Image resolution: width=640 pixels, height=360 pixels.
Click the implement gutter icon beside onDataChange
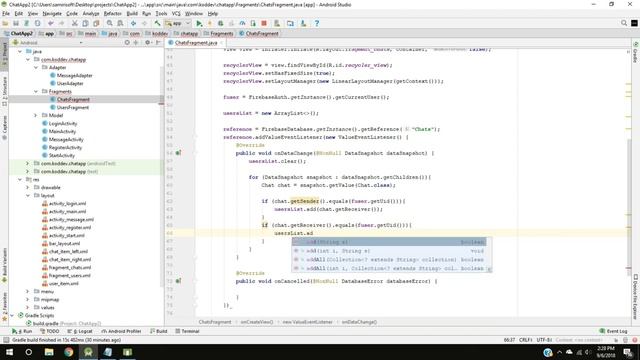pyautogui.click(x=178, y=153)
